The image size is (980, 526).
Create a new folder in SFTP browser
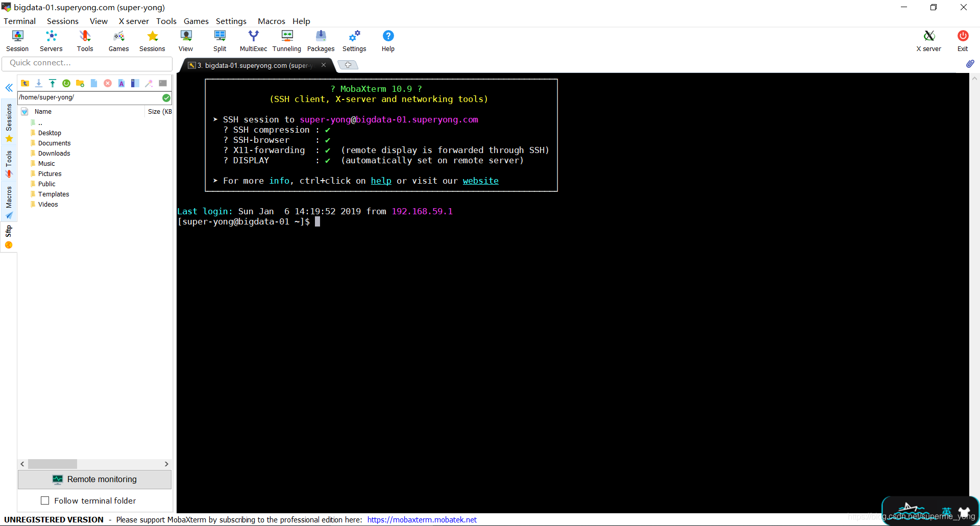(x=80, y=83)
